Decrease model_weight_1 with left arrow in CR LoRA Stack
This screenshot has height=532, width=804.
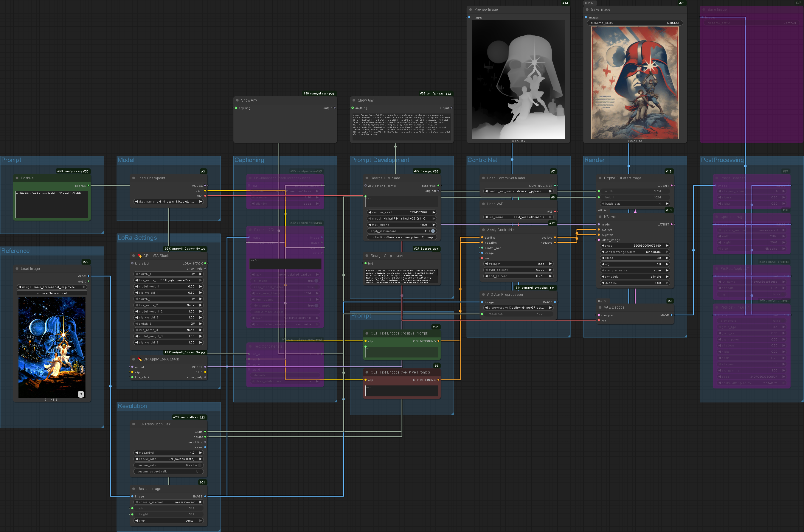[136, 286]
